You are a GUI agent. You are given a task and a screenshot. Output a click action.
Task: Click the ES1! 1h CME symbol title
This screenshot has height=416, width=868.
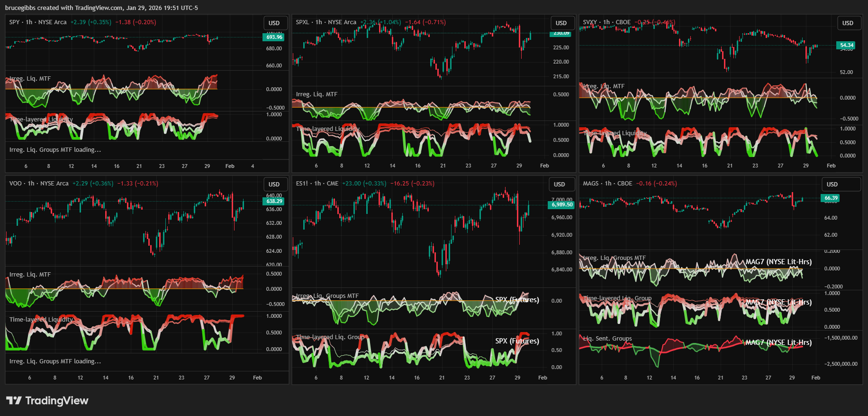[317, 184]
